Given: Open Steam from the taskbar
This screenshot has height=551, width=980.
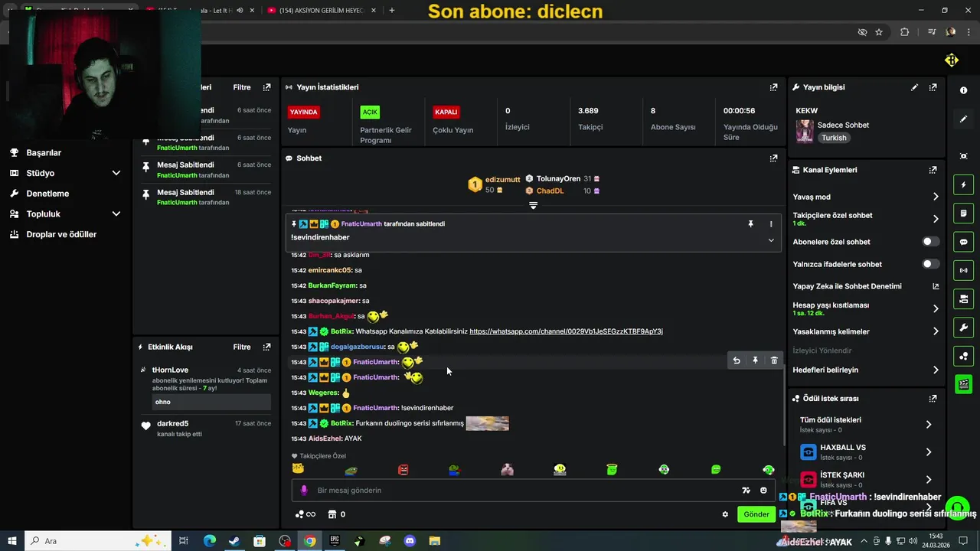Looking at the screenshot, I should coord(234,541).
